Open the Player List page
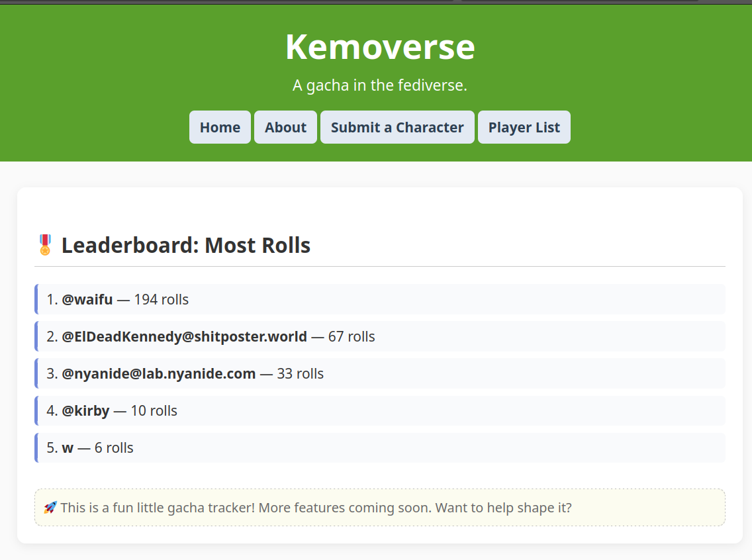Viewport: 752px width, 560px height. 524,127
